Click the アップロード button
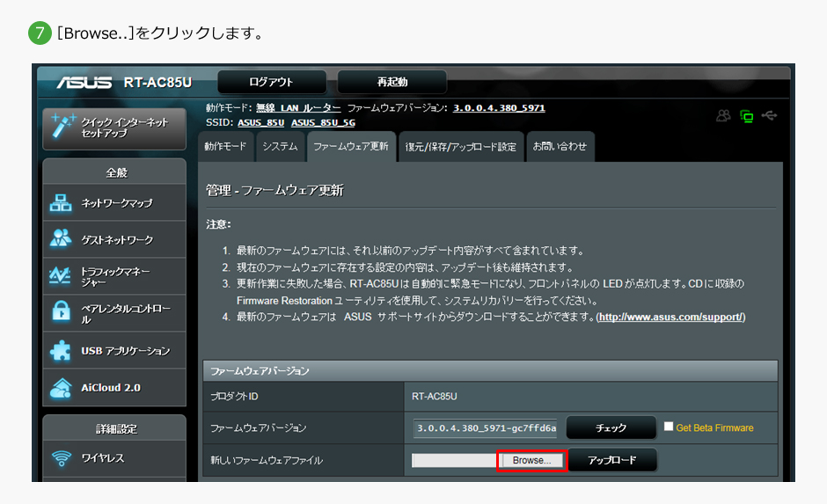827x504 pixels. [611, 460]
